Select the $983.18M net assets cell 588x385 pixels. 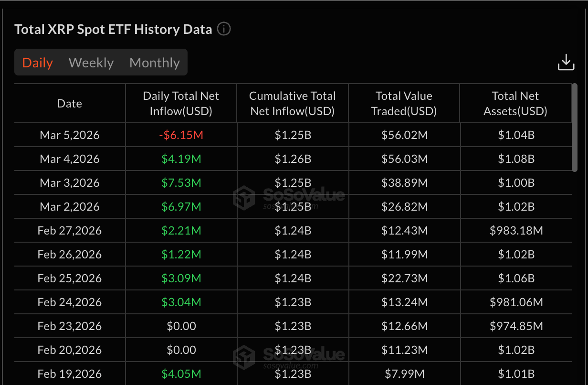coord(515,231)
